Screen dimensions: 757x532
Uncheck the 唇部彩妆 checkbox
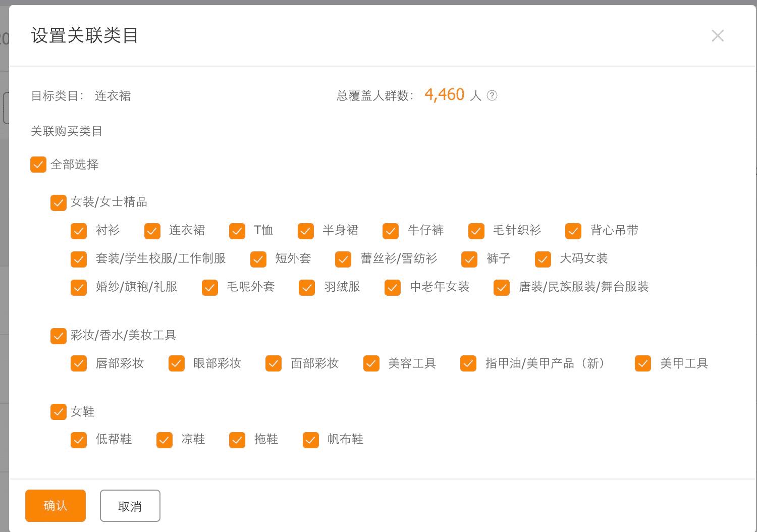(x=78, y=363)
